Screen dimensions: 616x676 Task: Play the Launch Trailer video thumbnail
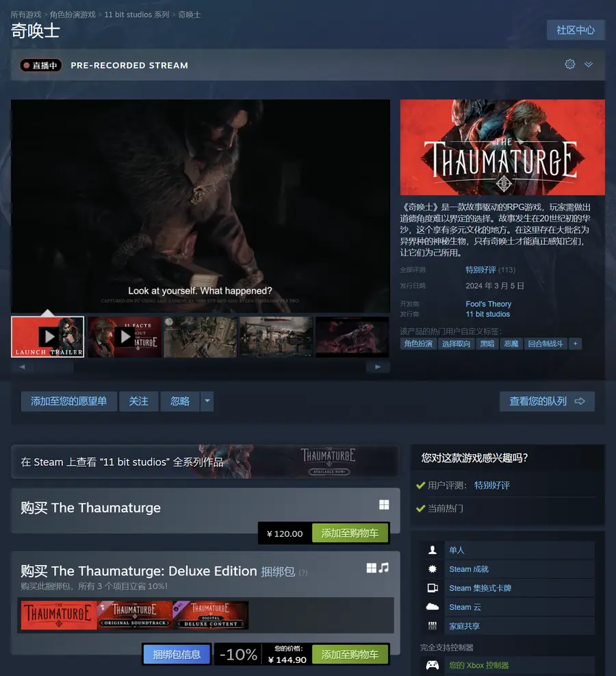click(48, 337)
